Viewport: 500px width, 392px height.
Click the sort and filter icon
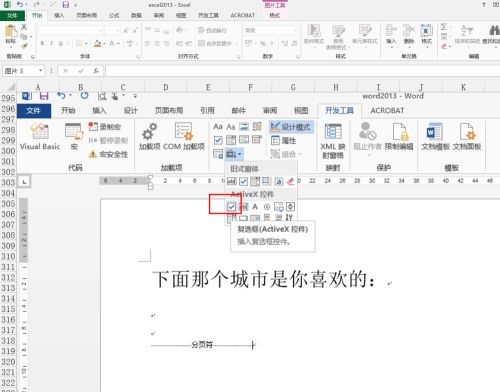click(x=467, y=31)
